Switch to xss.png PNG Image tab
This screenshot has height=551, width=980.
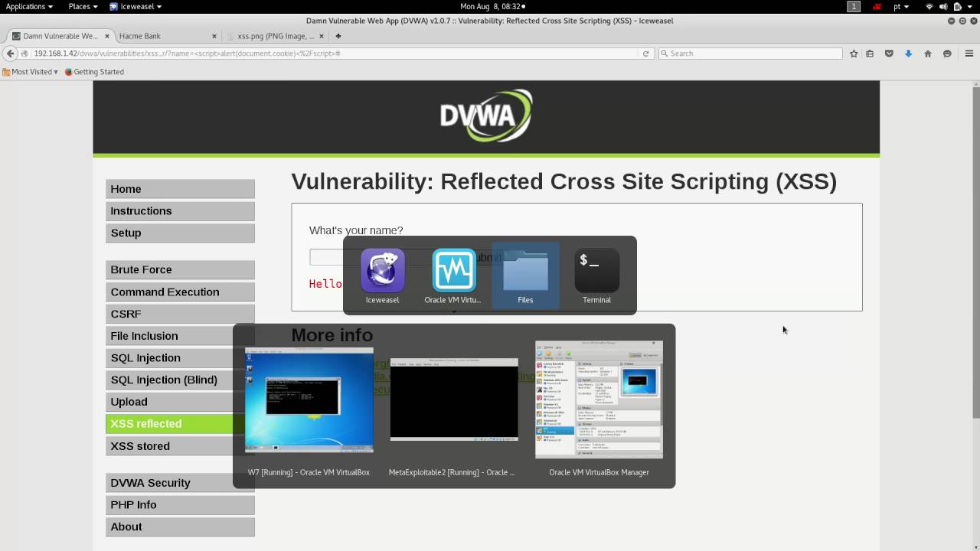click(276, 36)
